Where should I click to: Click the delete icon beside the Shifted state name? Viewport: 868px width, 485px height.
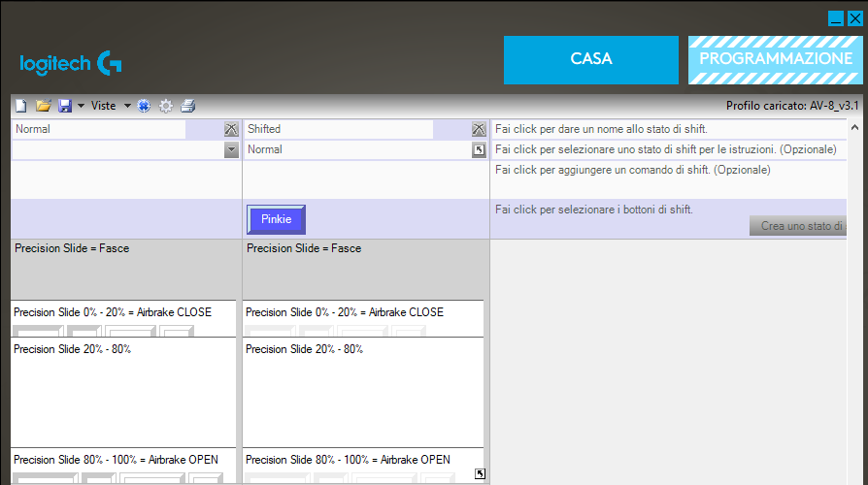point(478,129)
